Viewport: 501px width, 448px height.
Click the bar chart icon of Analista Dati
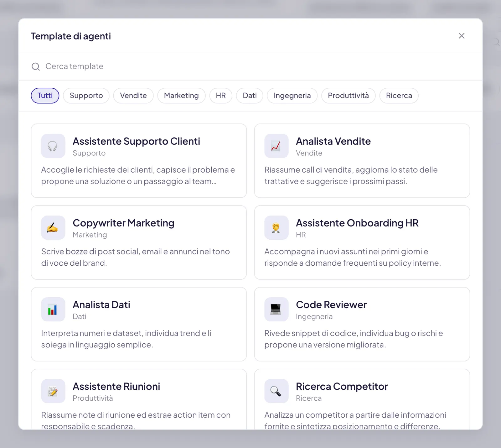click(53, 310)
